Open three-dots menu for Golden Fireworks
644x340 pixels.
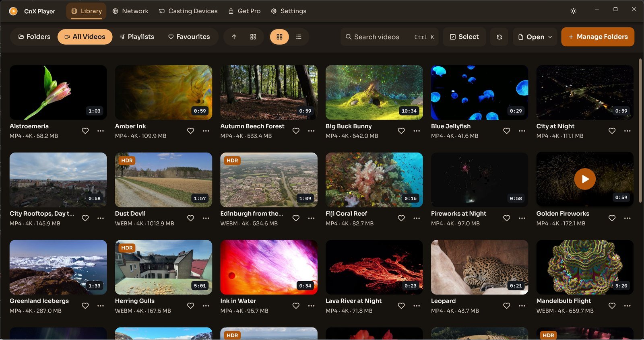tap(627, 218)
